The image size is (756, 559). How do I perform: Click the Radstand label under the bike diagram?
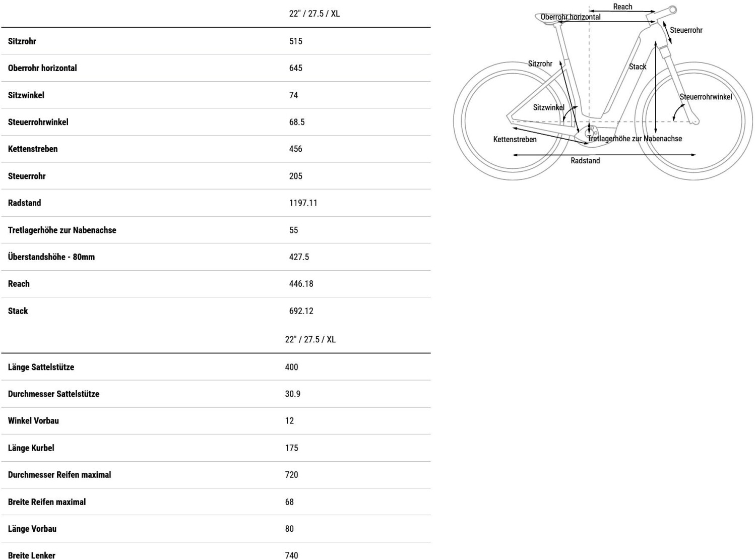pyautogui.click(x=585, y=161)
